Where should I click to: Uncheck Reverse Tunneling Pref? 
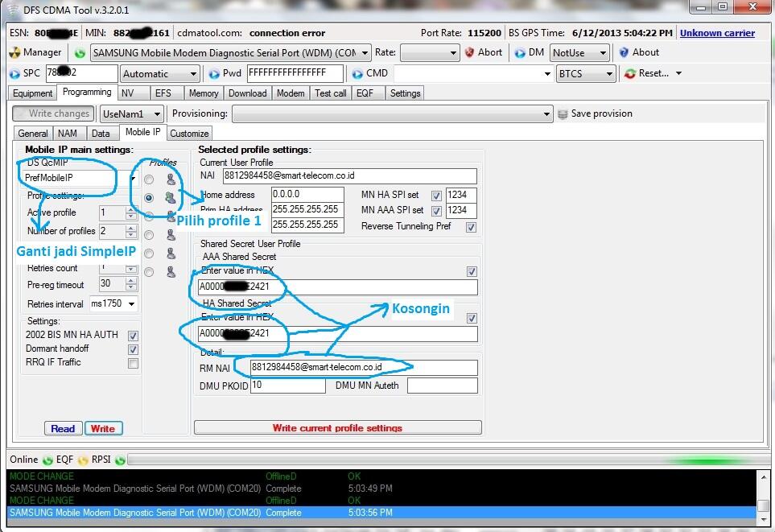471,227
